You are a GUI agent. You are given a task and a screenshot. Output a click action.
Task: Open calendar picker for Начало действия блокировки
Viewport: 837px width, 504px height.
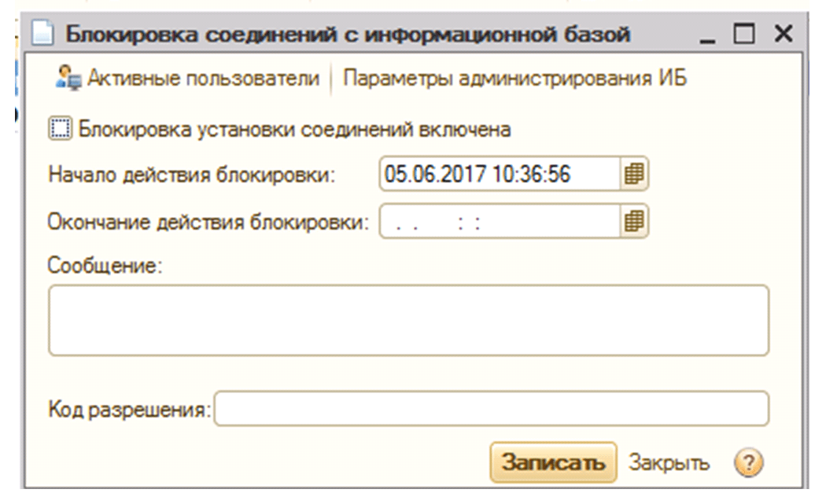pyautogui.click(x=636, y=175)
